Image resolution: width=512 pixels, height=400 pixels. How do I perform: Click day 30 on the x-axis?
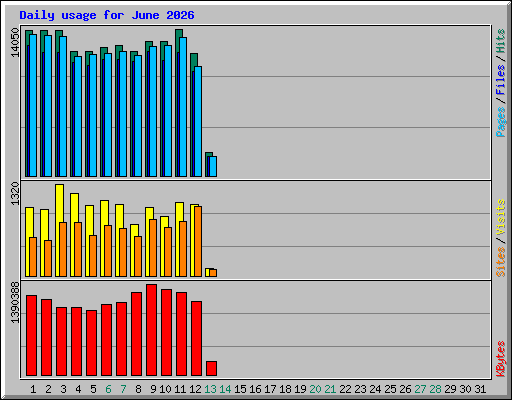click(x=465, y=389)
